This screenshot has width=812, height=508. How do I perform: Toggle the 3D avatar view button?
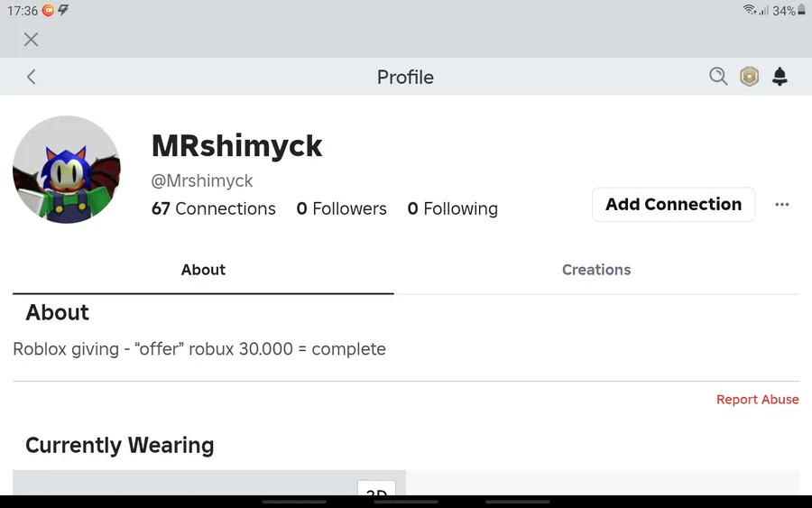(376, 488)
